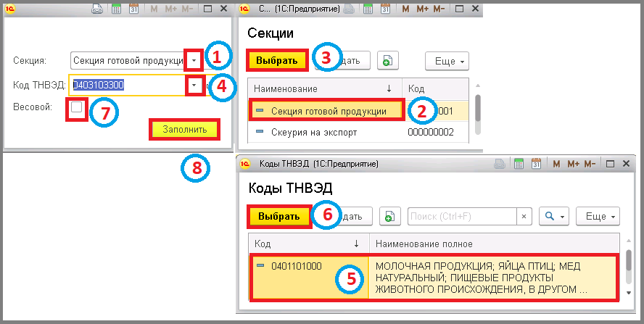Click Выбрать in the Коды ТНВЭД window
644x324 pixels.
coord(279,216)
